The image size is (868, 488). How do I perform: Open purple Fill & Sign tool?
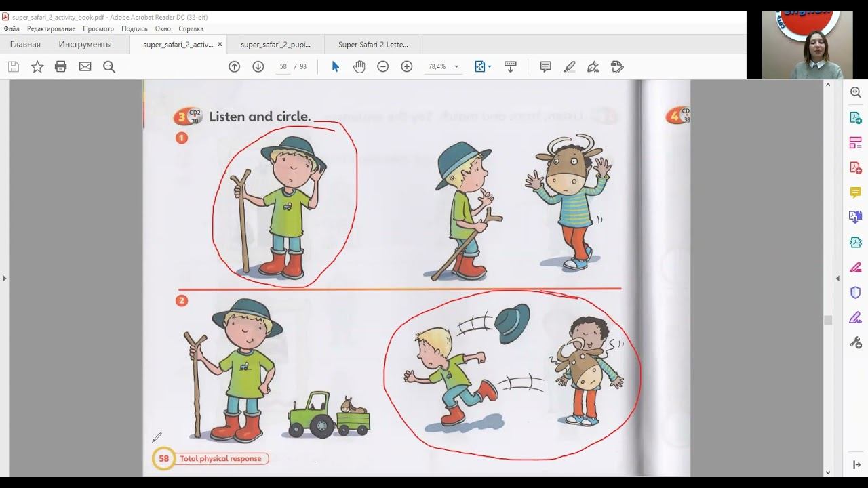click(x=855, y=317)
